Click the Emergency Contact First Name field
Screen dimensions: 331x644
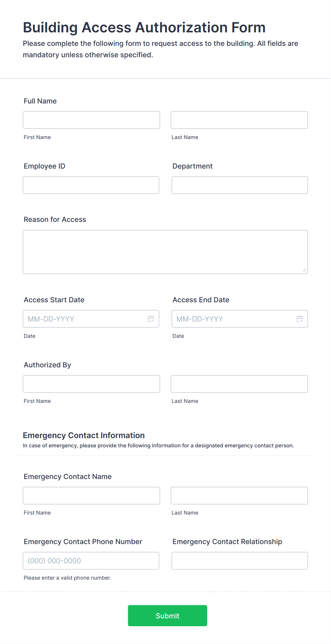(91, 495)
